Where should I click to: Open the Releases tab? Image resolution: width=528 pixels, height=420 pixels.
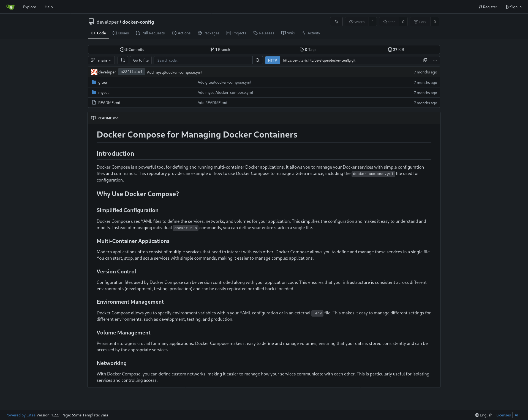264,33
